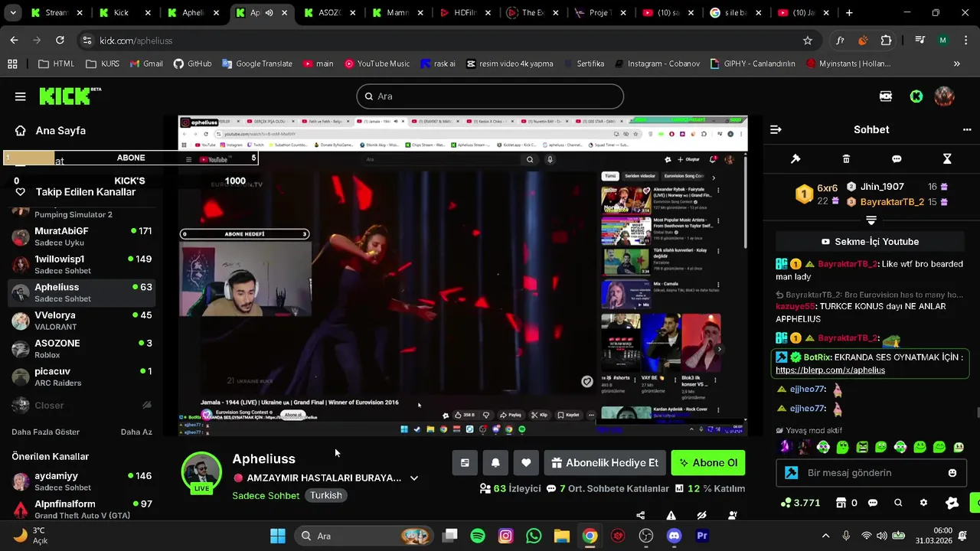Expand the stream title chevron
The height and width of the screenshot is (551, 980).
pyautogui.click(x=414, y=478)
